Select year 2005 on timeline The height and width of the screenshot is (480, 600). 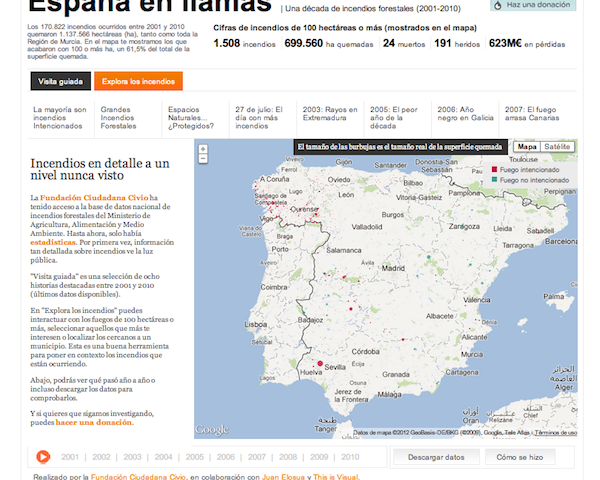[195, 457]
